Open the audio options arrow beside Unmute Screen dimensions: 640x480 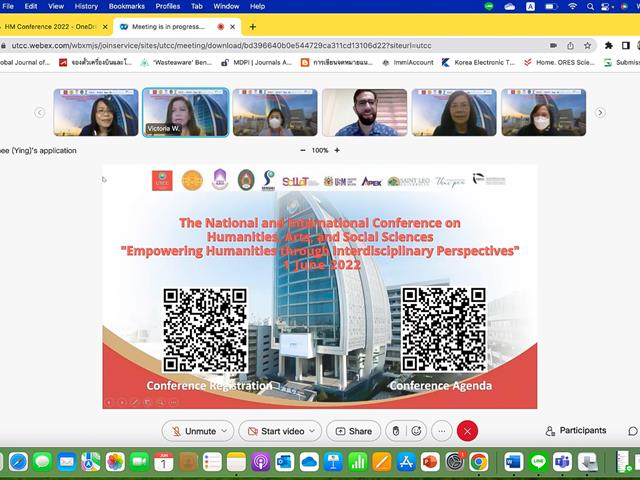(224, 431)
